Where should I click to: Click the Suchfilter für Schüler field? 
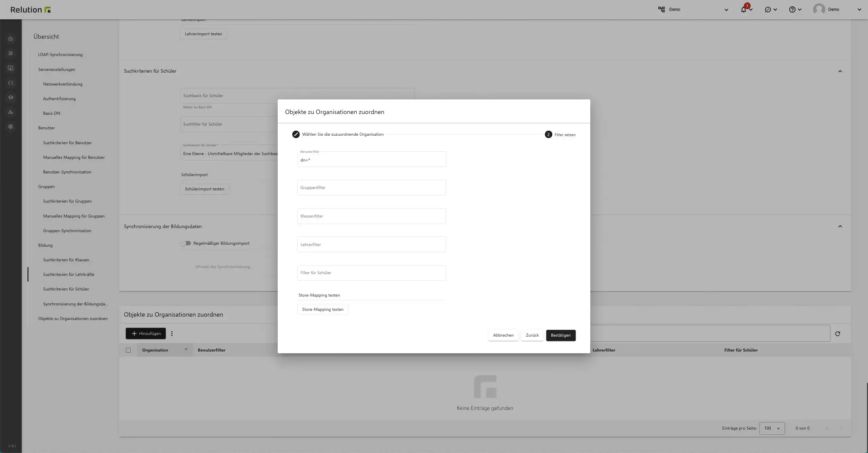[229, 124]
